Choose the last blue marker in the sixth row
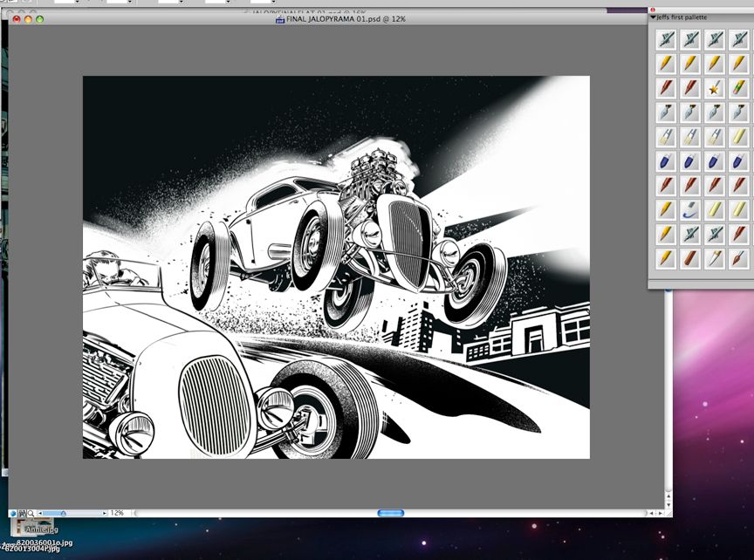 [x=738, y=161]
